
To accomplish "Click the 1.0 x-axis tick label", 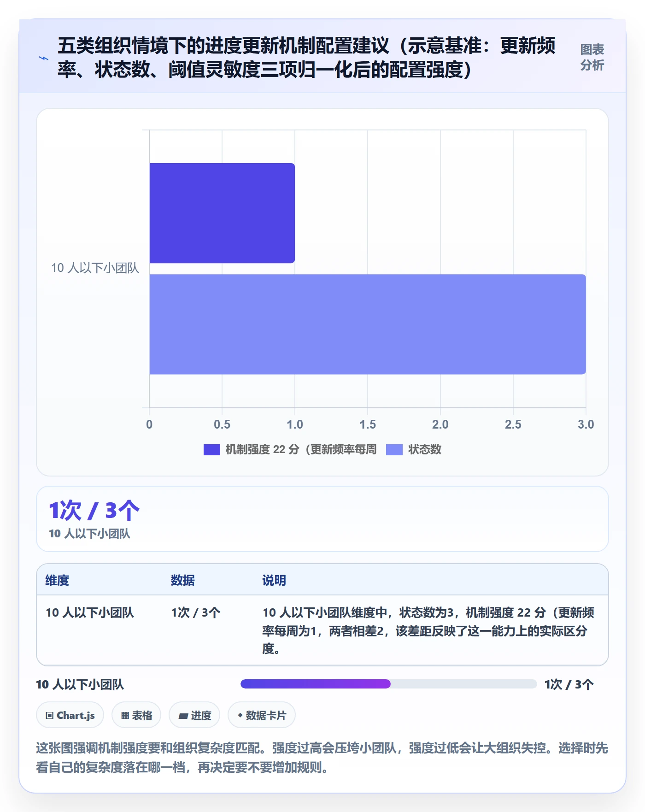I will [295, 424].
